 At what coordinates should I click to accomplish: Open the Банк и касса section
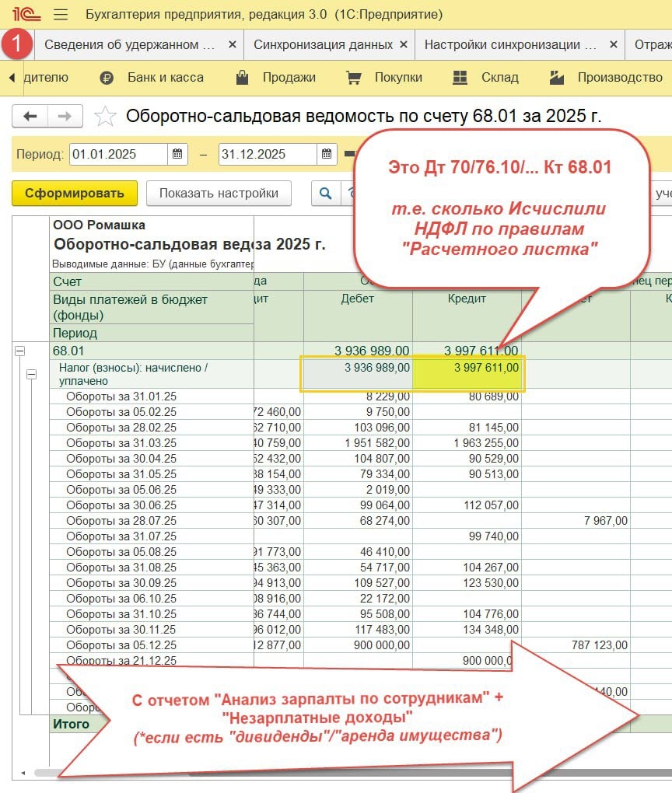(166, 78)
